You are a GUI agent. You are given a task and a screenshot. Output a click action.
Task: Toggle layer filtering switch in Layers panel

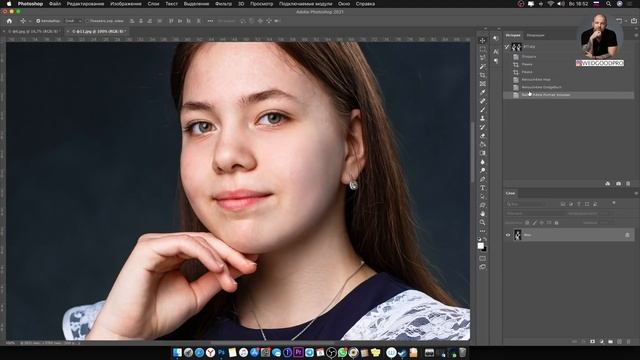pos(614,203)
